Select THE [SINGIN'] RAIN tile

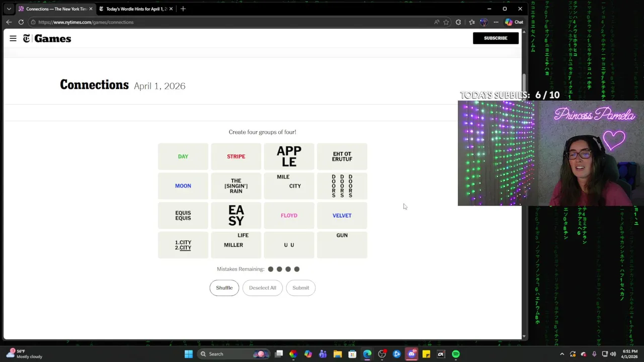[236, 186]
